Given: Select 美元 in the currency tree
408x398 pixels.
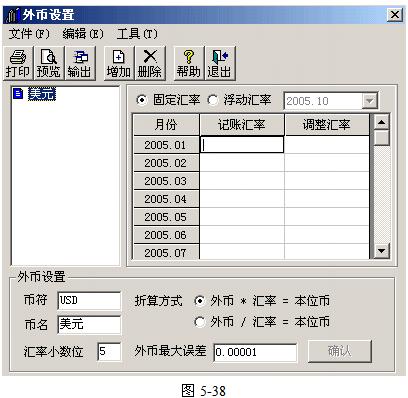Looking at the screenshot, I should (x=42, y=94).
